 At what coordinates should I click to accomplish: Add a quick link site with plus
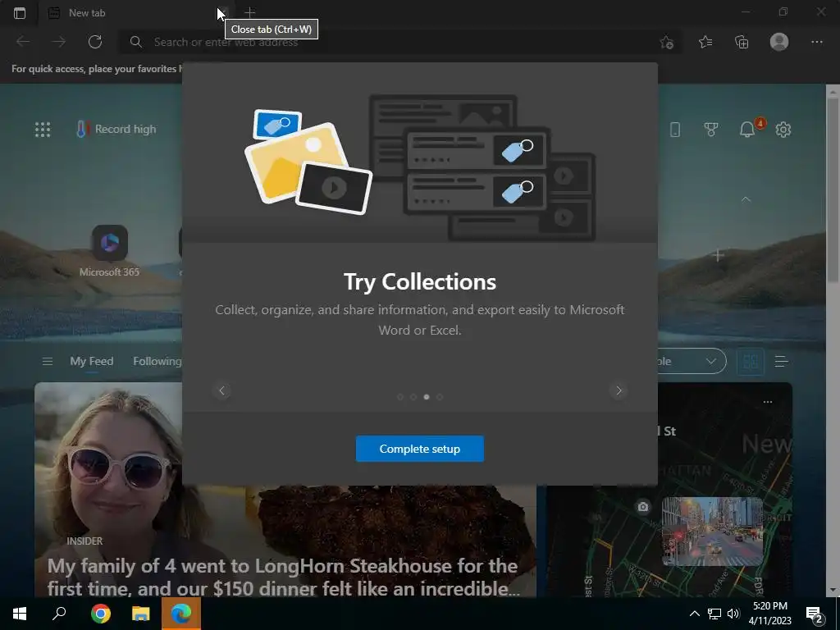(x=718, y=256)
